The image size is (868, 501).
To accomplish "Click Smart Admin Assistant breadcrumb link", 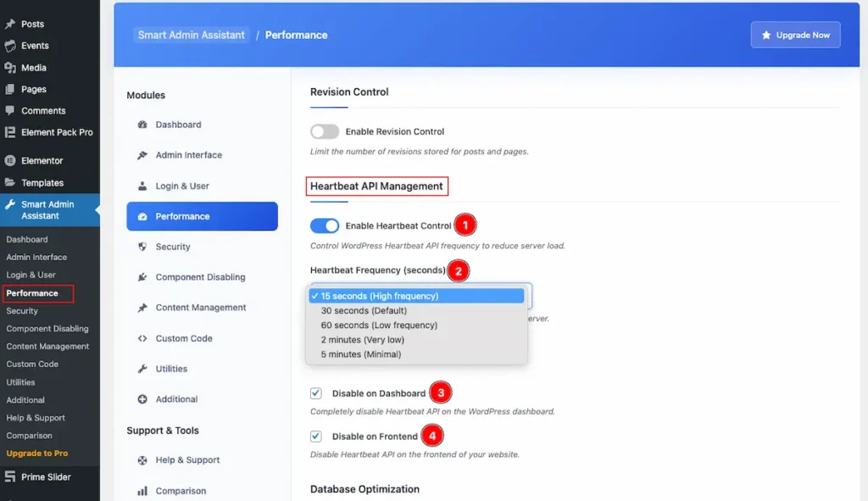I will coord(191,35).
